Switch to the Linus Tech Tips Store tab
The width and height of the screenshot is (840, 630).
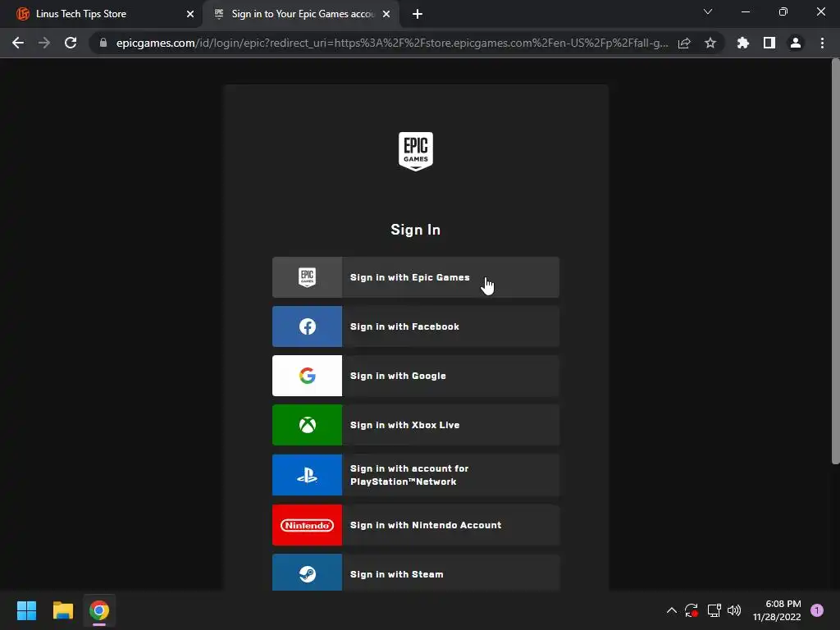(101, 14)
